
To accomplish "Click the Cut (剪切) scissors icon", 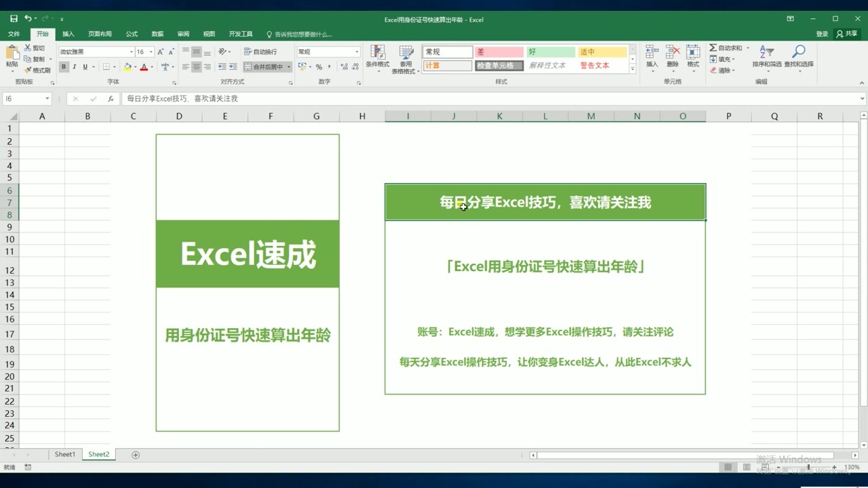I will coord(28,48).
